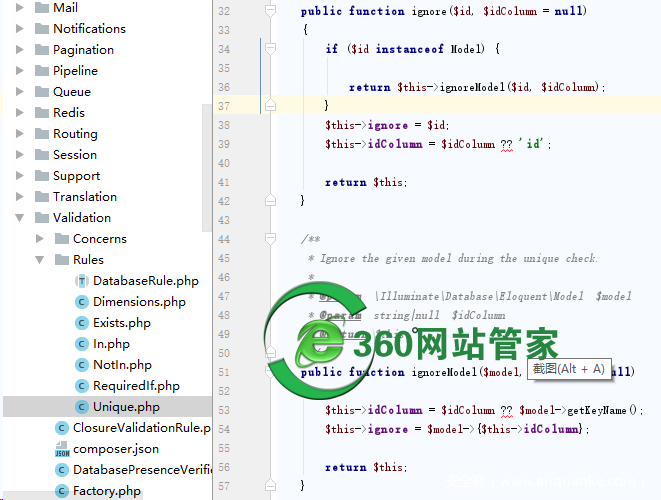Click the ignoreModel call on line 36
This screenshot has height=500, width=661.
click(472, 87)
